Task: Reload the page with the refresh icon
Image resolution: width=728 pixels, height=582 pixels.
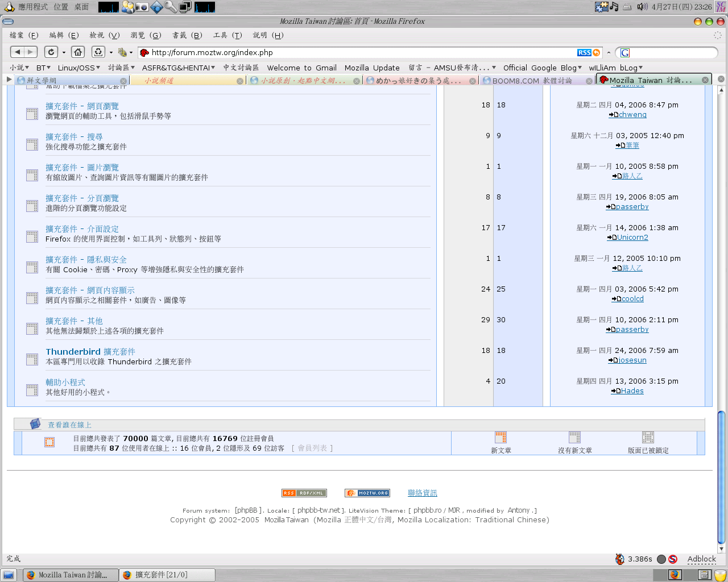Action: [51, 52]
